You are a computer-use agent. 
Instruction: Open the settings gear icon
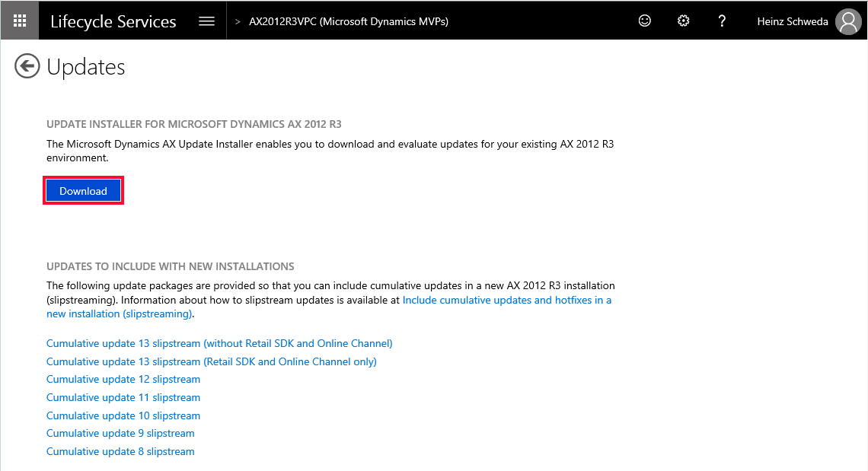click(683, 21)
